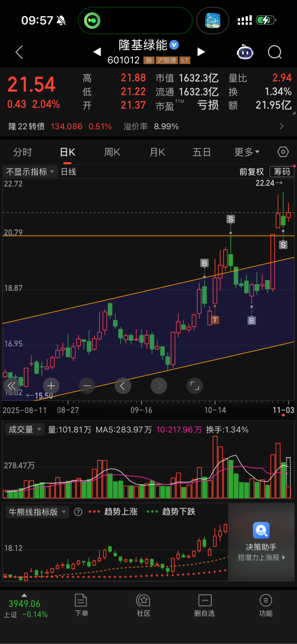
Task: Expand the 隆22转债 row chevron
Action: [282, 126]
